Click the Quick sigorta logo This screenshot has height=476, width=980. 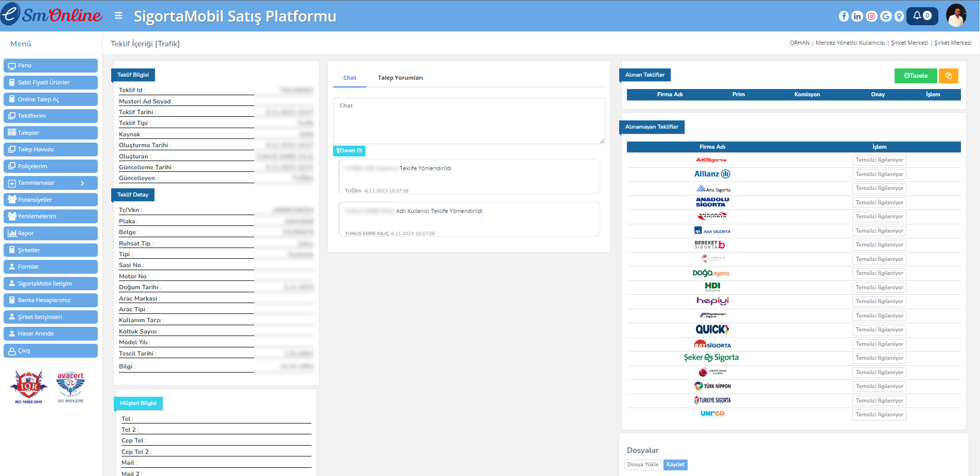coord(712,329)
